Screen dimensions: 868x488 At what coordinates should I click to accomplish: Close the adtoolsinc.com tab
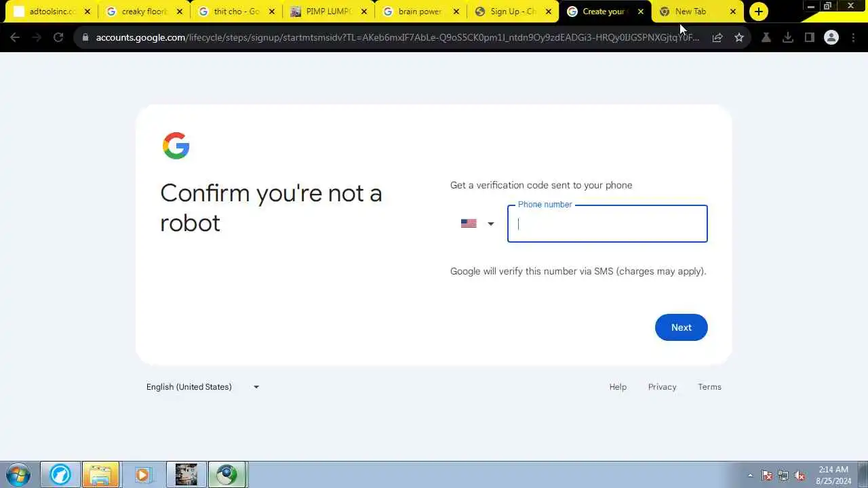tap(87, 12)
